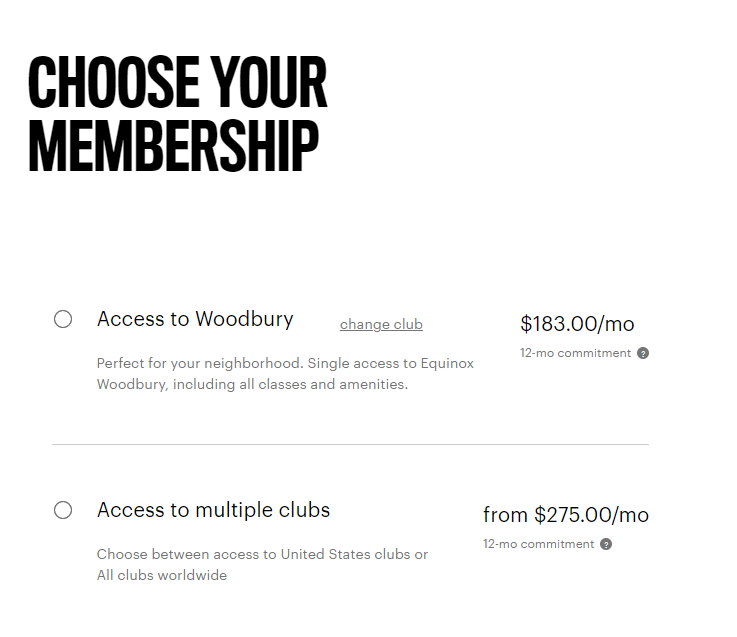Click the divider line between membership options
Image resolution: width=737 pixels, height=637 pixels.
(350, 444)
